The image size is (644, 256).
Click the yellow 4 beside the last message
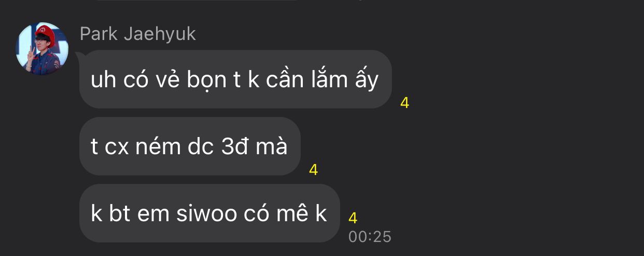353,218
